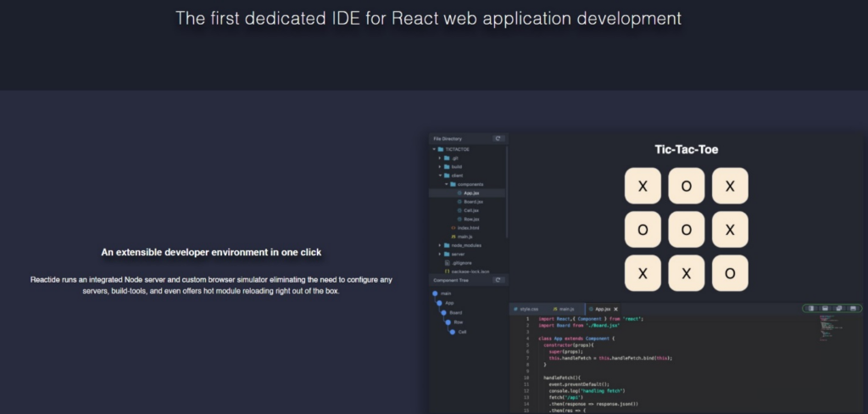
Task: Click the center cell of the Tic-Tac-Toe board
Action: click(x=687, y=229)
